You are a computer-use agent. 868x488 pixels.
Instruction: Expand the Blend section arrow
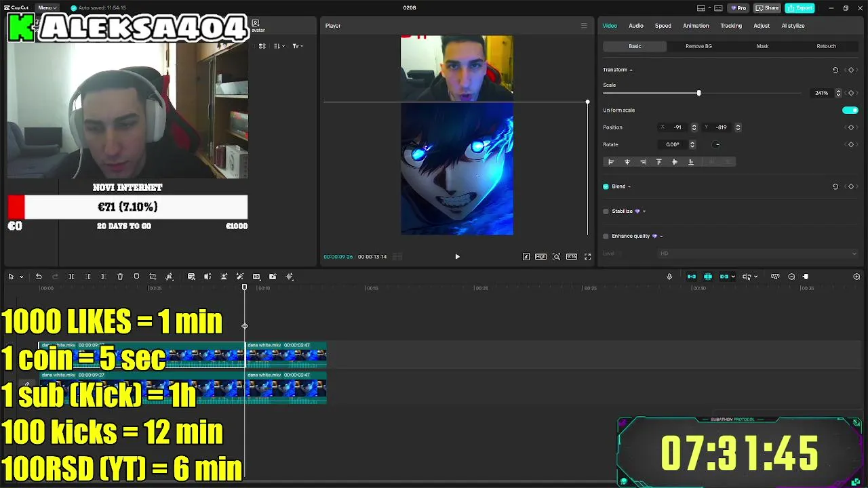click(x=629, y=186)
